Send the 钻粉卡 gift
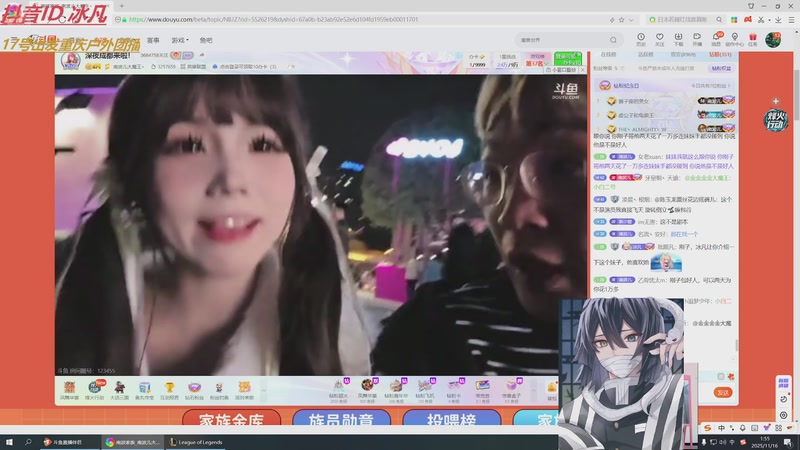This screenshot has width=800, height=450. [454, 391]
